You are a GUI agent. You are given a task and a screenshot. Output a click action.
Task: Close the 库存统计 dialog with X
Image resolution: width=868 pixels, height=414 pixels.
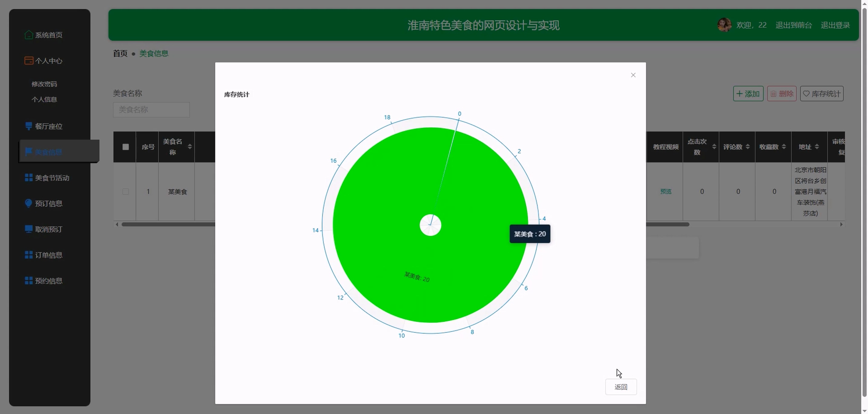[x=633, y=75]
